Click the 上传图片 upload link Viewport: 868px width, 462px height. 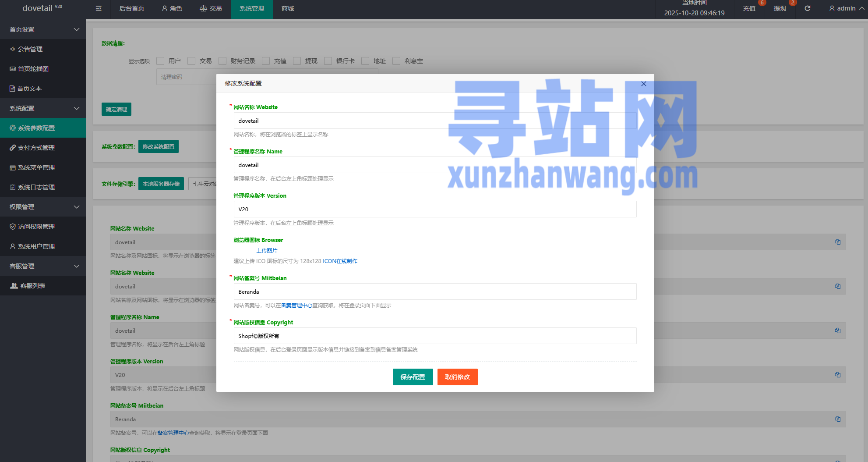(267, 251)
